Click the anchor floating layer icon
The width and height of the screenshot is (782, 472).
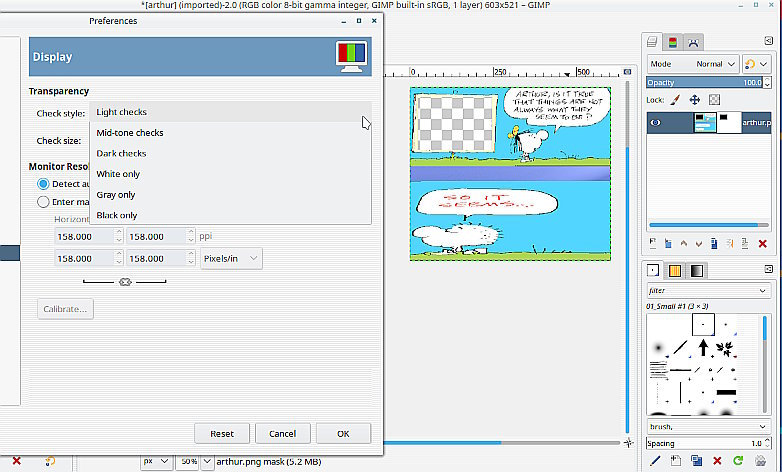click(x=730, y=243)
